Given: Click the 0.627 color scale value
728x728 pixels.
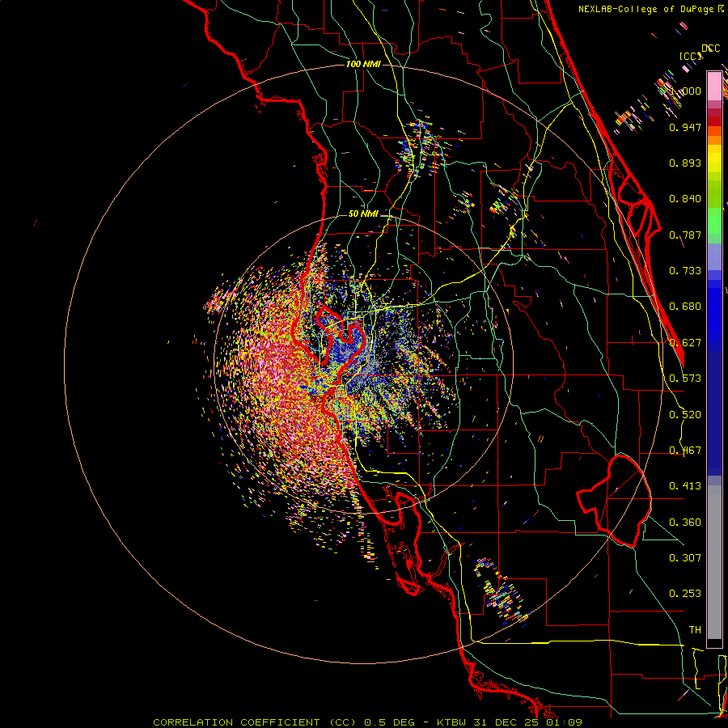Looking at the screenshot, I should 685,343.
